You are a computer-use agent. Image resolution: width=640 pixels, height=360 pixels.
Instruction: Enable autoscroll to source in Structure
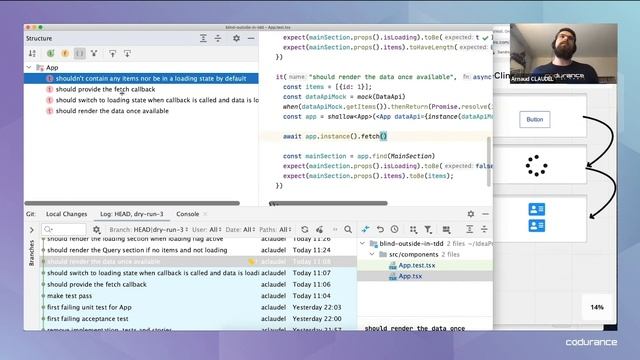pos(112,53)
